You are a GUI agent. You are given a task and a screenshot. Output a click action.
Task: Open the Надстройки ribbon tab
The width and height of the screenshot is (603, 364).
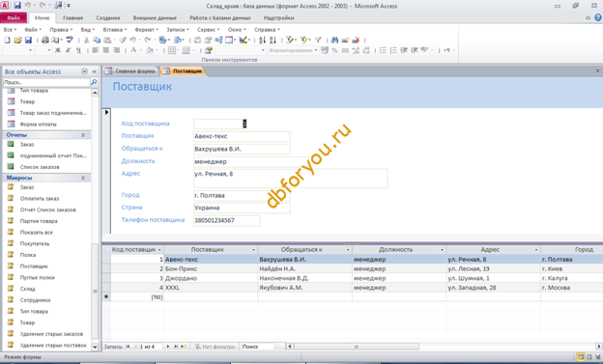(279, 18)
